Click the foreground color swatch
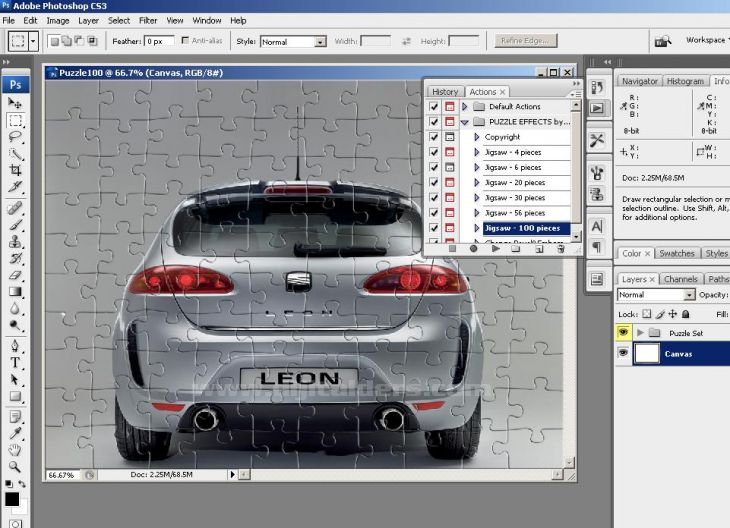Image resolution: width=730 pixels, height=528 pixels. coord(12,499)
